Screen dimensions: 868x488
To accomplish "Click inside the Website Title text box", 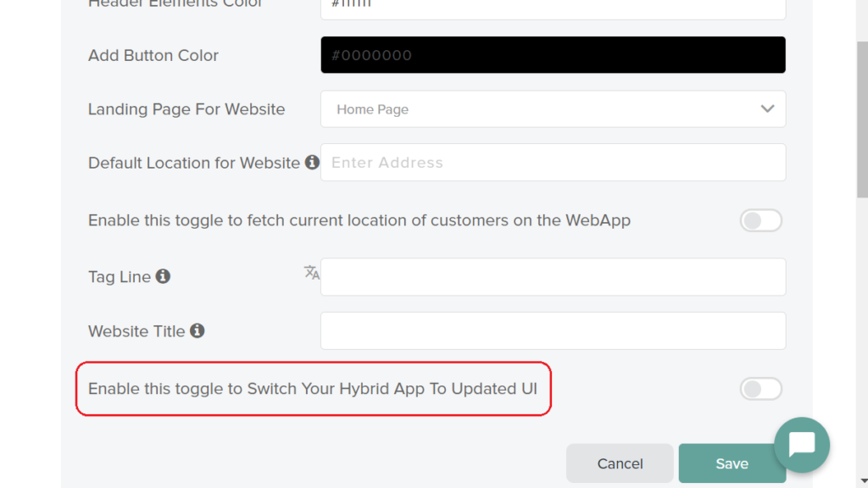I will tap(553, 330).
